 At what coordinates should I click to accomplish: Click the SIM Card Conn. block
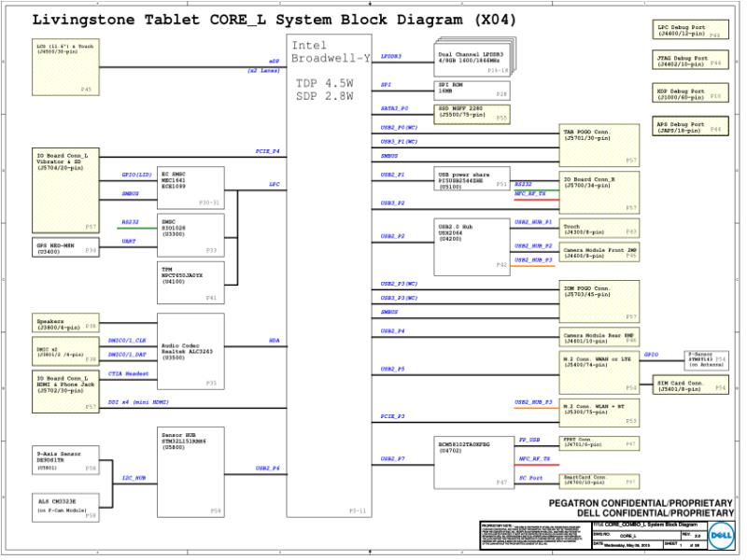coord(691,385)
